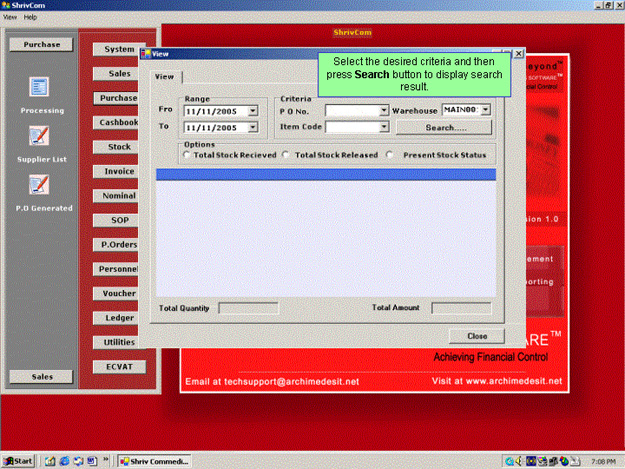Expand the Item Code dropdown

[384, 128]
